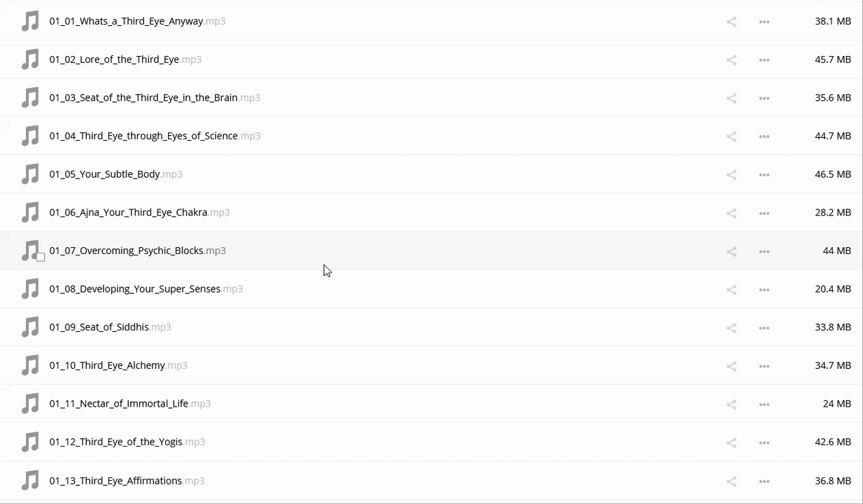Tick the checkbox on 01_07_Overcoming_Psychic_Blocks row
The image size is (863, 504).
click(41, 258)
